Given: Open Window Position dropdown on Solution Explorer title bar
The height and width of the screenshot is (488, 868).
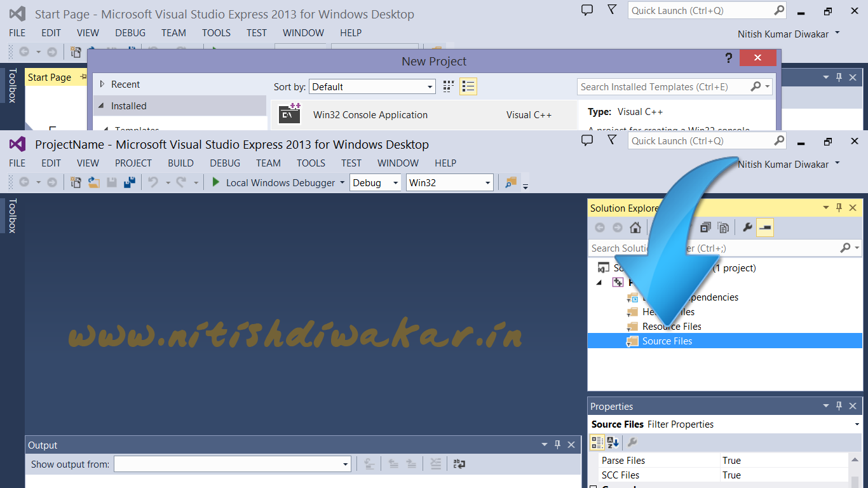Looking at the screenshot, I should tap(826, 207).
